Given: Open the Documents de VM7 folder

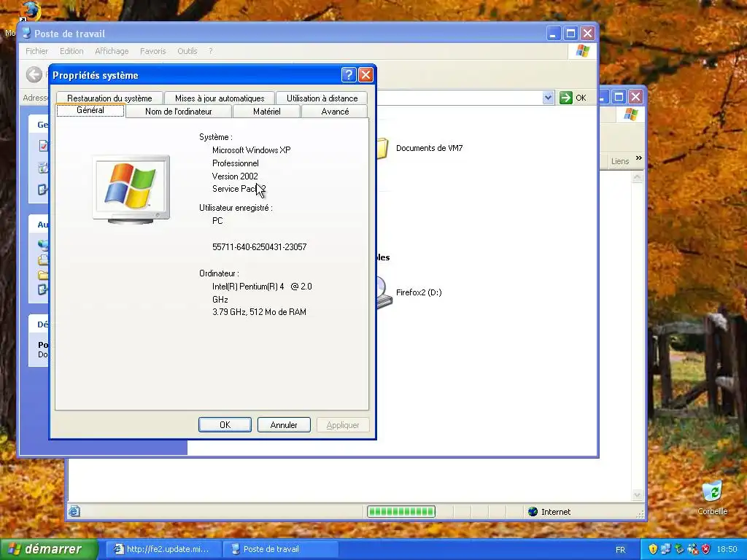Looking at the screenshot, I should 420,148.
